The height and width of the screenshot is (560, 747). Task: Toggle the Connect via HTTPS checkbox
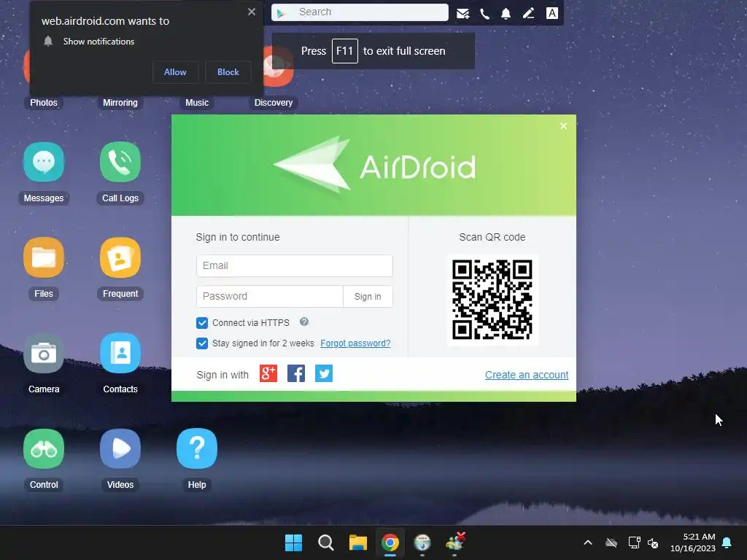point(202,323)
